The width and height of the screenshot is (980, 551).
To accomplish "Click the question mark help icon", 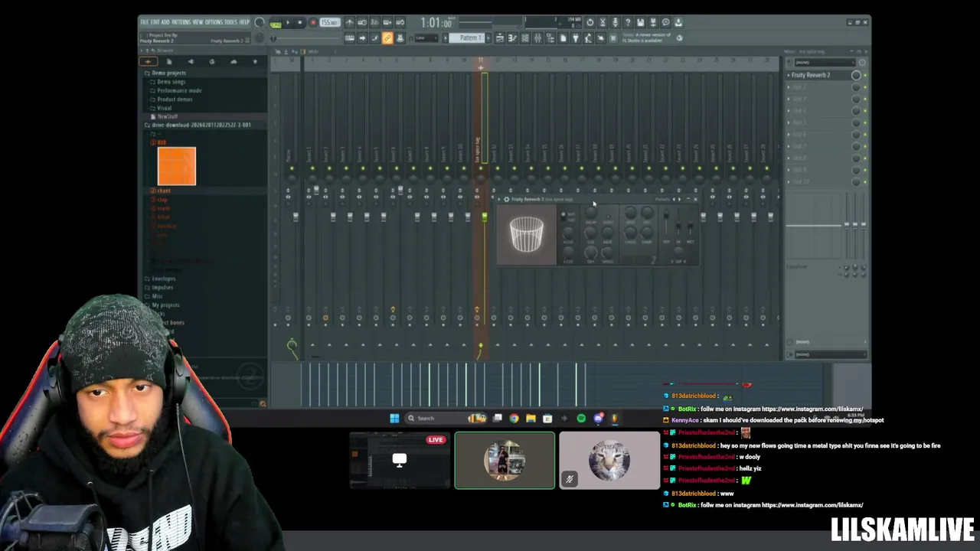I will click(628, 22).
